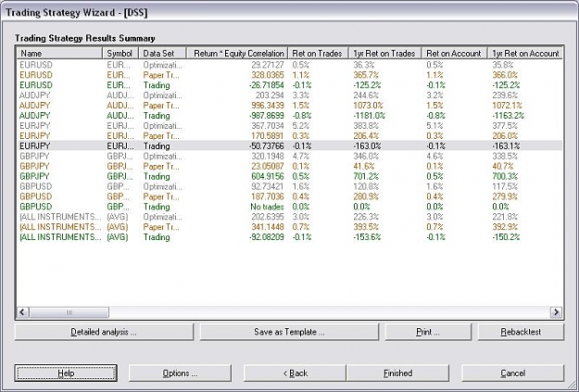Image resolution: width=579 pixels, height=392 pixels.
Task: Open Detailed analysis dialog
Action: pyautogui.click(x=104, y=332)
